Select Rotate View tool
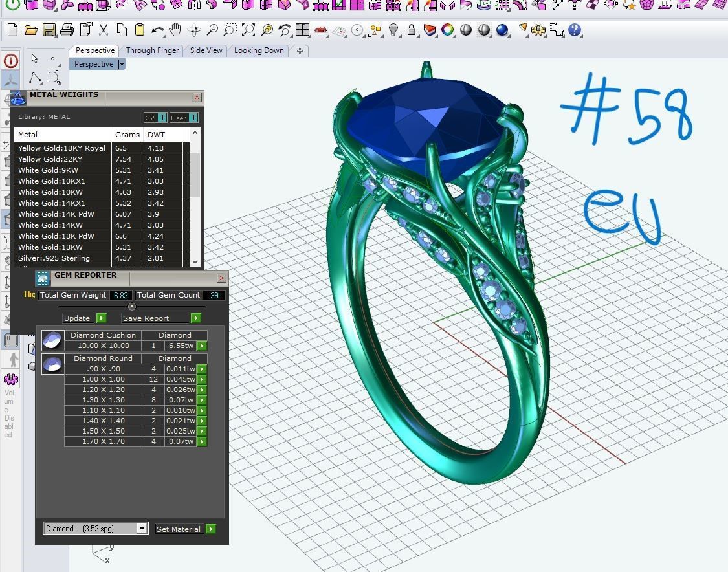Image resolution: width=728 pixels, height=572 pixels. (x=194, y=30)
